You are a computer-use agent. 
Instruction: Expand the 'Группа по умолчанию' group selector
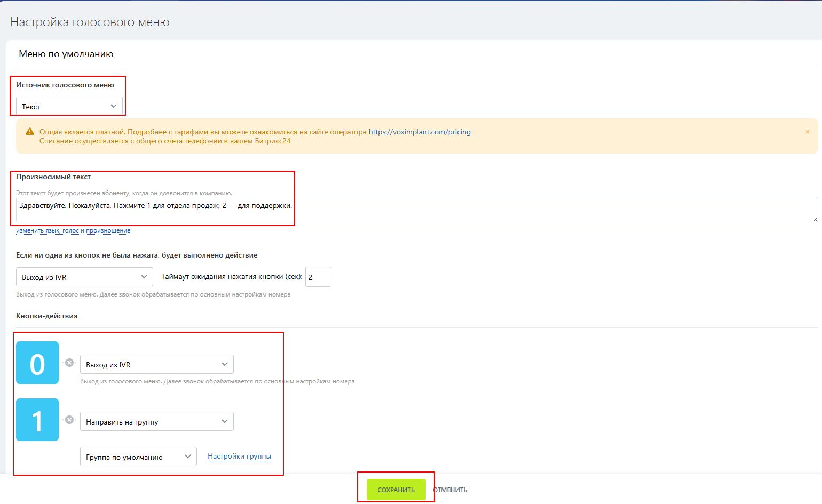138,457
